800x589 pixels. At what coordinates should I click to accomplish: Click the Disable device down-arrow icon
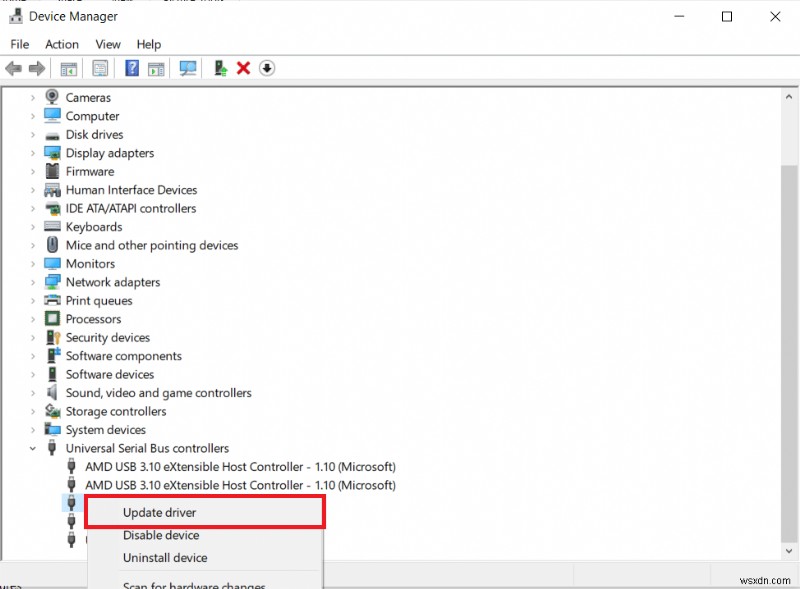(x=267, y=68)
